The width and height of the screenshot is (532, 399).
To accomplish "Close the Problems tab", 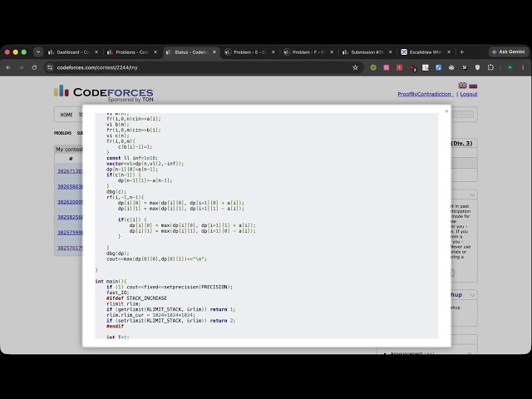I will (x=155, y=52).
